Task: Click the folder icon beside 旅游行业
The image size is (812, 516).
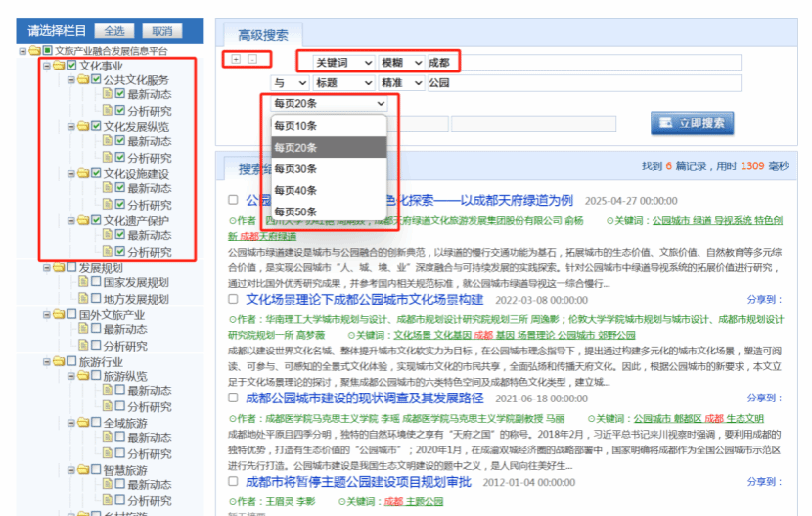Action: pos(59,361)
